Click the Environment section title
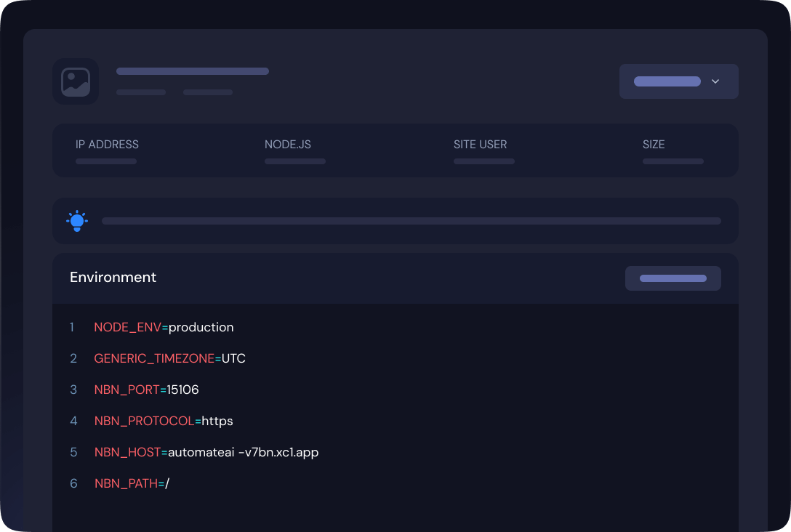 pos(113,278)
